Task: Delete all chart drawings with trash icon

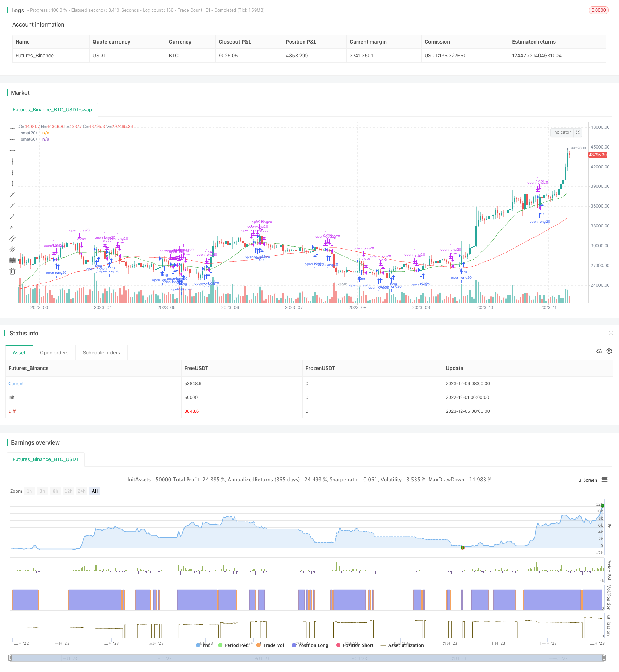Action: click(x=12, y=271)
